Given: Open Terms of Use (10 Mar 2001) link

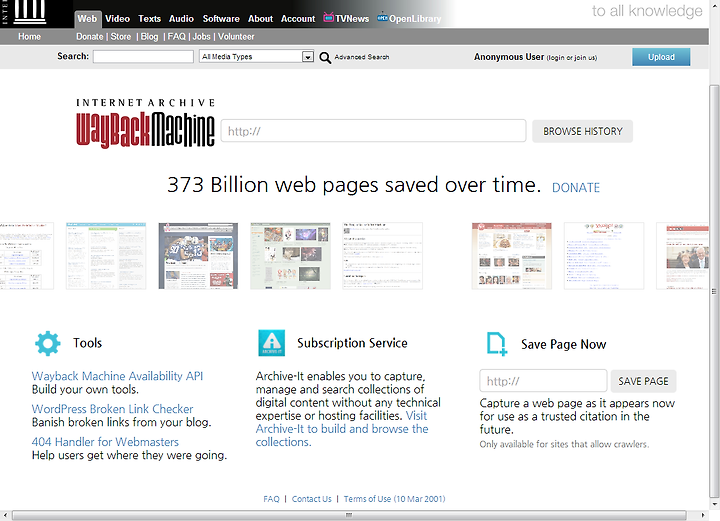Looking at the screenshot, I should pyautogui.click(x=394, y=499).
